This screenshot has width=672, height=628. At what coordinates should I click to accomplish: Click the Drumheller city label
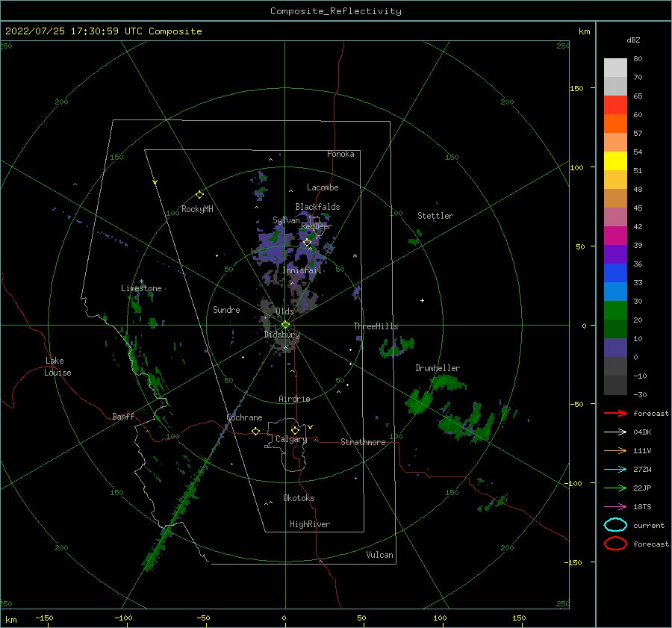[x=438, y=368]
